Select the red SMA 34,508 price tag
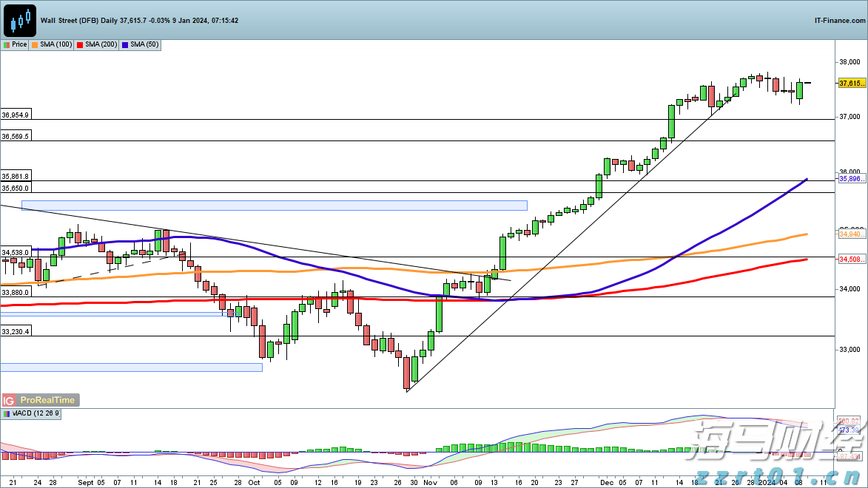This screenshot has width=868, height=488. point(851,259)
